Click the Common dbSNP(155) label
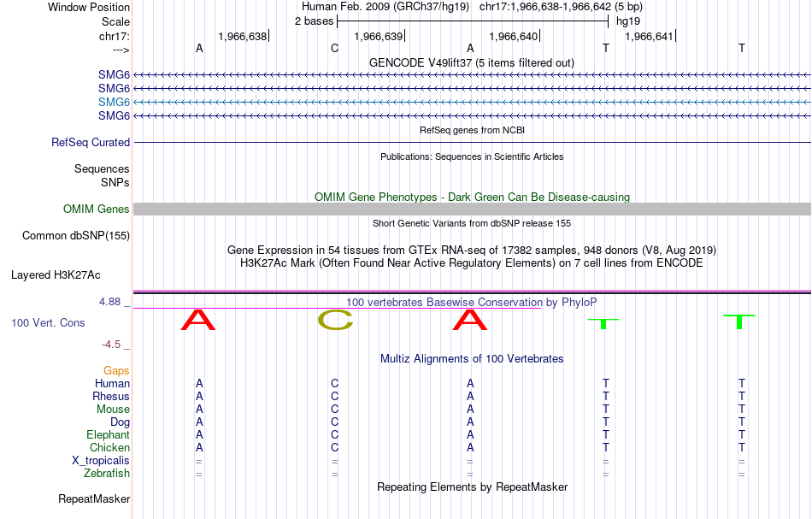Screen dimensions: 812x519 (x=76, y=236)
